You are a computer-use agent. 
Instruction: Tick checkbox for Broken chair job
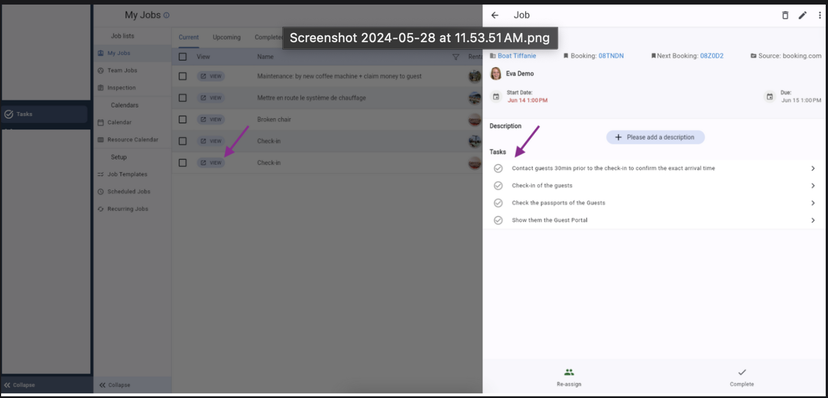(x=183, y=119)
